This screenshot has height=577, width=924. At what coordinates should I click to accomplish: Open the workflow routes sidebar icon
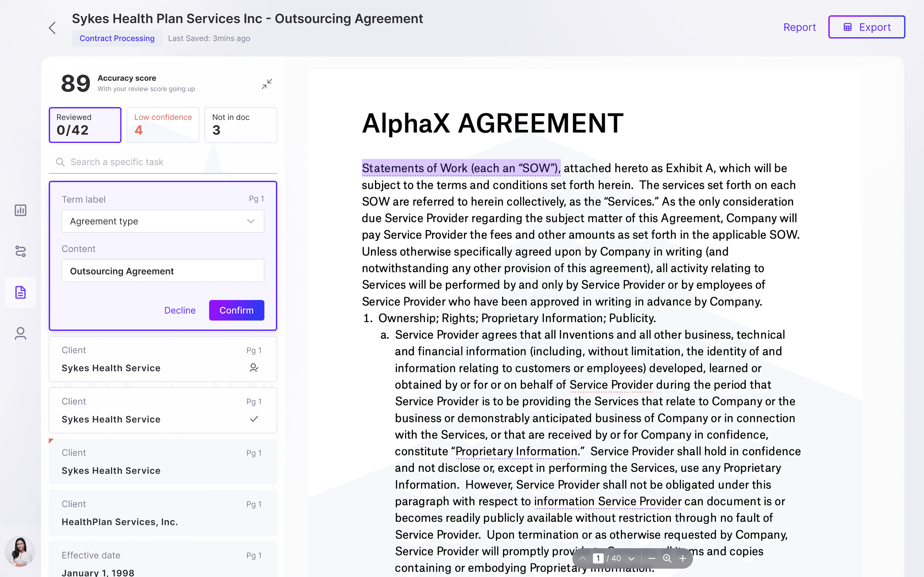pos(21,251)
